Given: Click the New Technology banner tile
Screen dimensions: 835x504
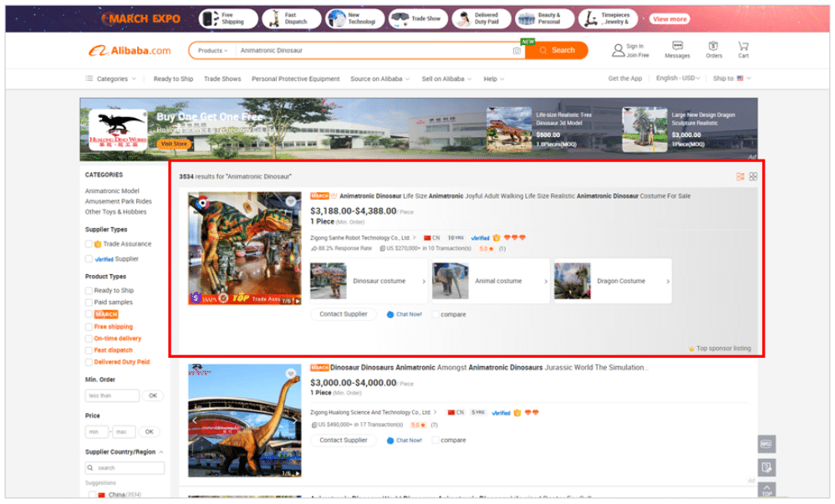Looking at the screenshot, I should (x=354, y=18).
